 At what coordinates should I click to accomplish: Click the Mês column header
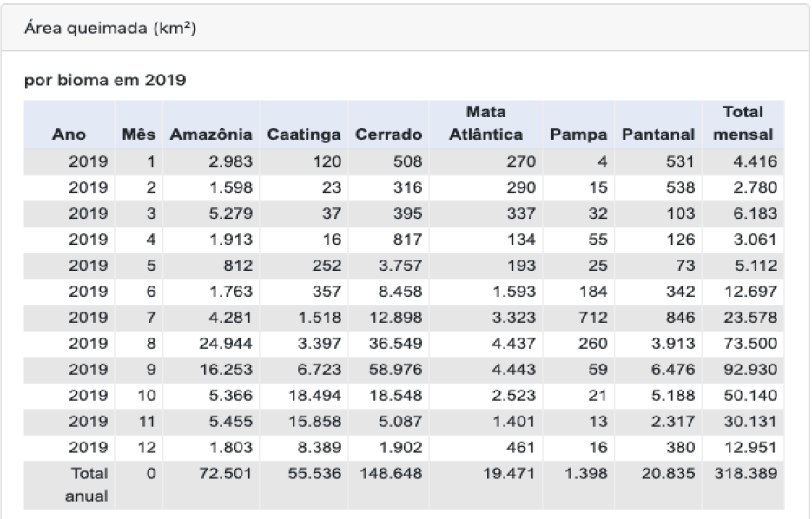[x=139, y=135]
